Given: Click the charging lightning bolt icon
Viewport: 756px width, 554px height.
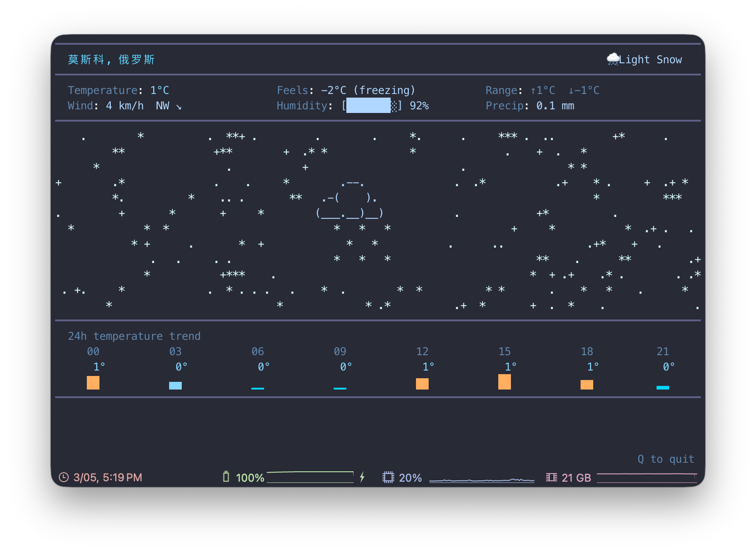Looking at the screenshot, I should (x=362, y=477).
